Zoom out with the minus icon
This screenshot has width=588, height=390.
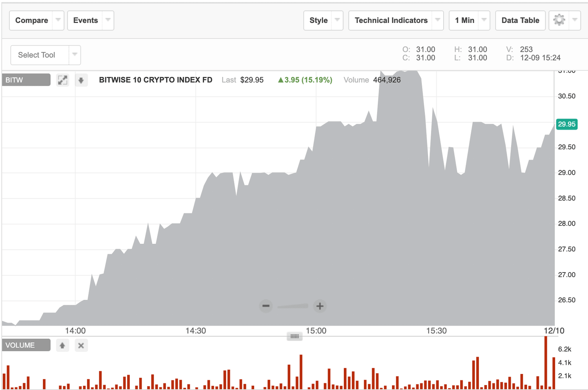pyautogui.click(x=266, y=306)
